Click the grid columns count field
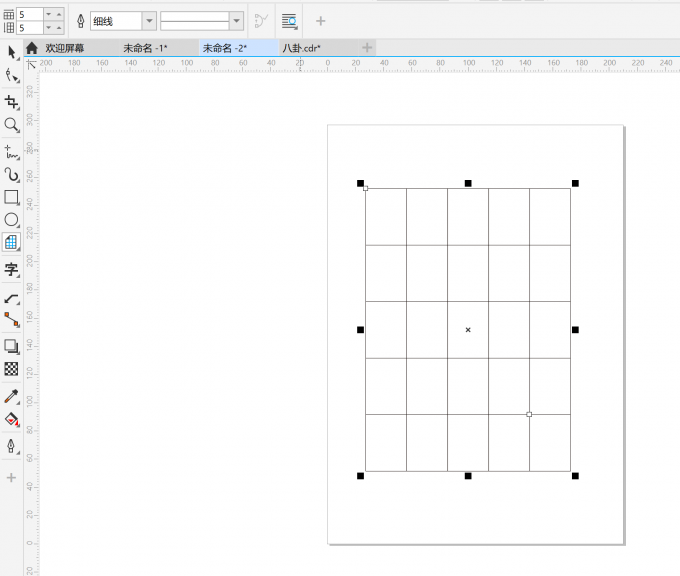Image resolution: width=680 pixels, height=576 pixels. [30, 14]
